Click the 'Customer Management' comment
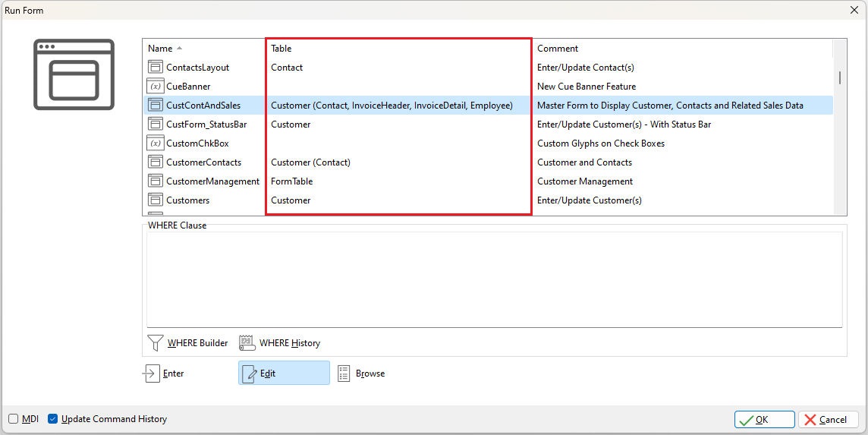 (585, 181)
